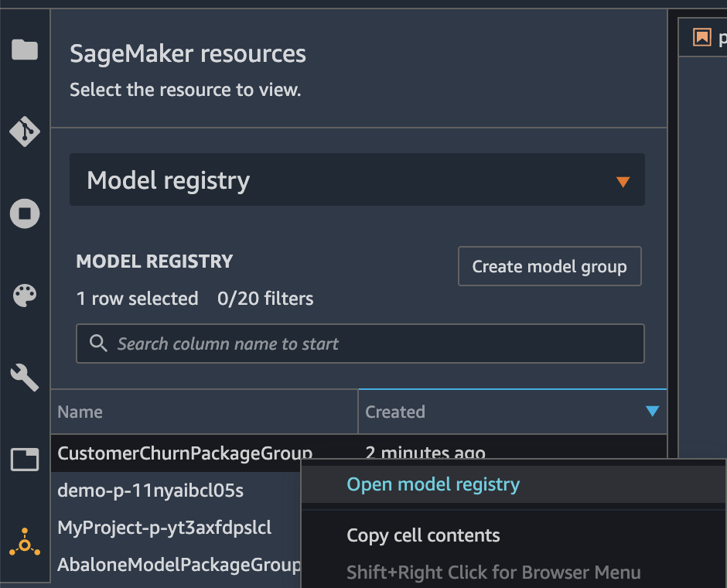Select the demo-p-11nyaibcl05s row
The height and width of the screenshot is (588, 727).
(x=176, y=491)
